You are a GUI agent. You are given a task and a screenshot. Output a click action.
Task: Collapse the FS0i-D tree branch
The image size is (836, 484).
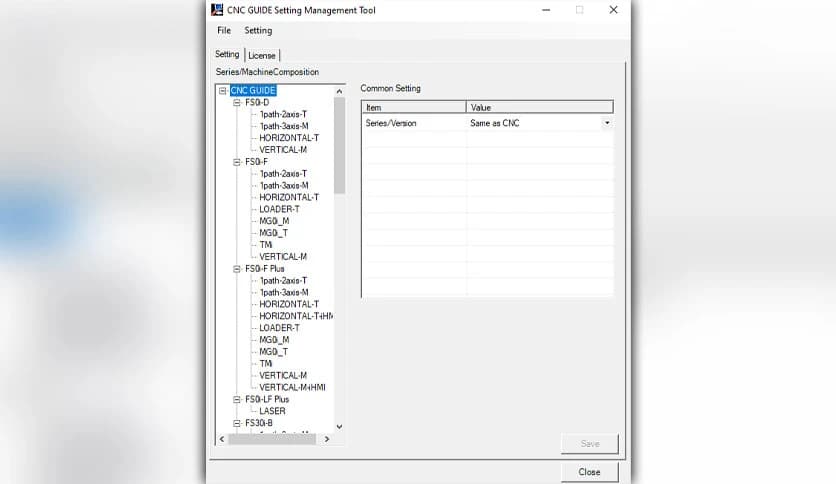tap(237, 102)
